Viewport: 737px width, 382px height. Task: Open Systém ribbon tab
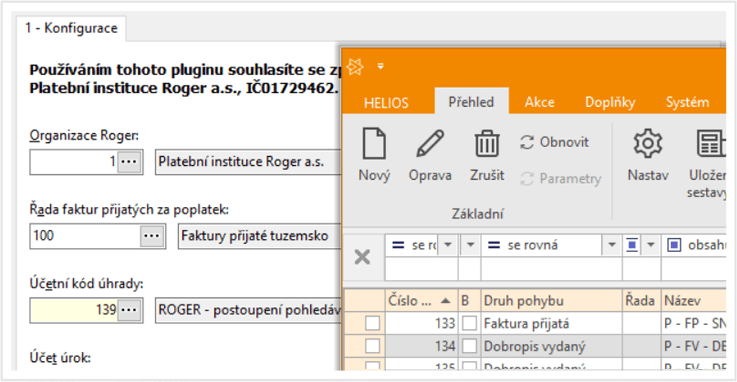[x=687, y=102]
